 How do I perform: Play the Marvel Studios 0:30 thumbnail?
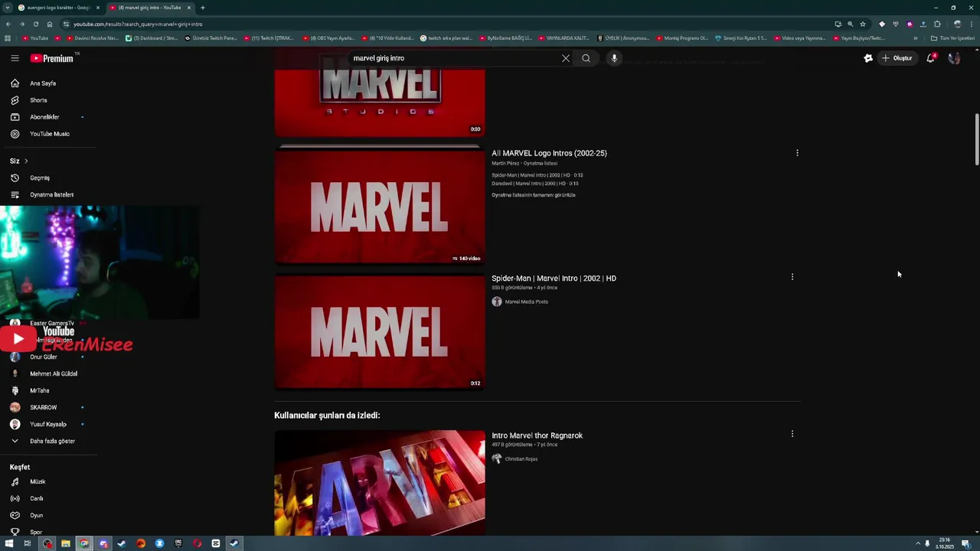click(380, 103)
